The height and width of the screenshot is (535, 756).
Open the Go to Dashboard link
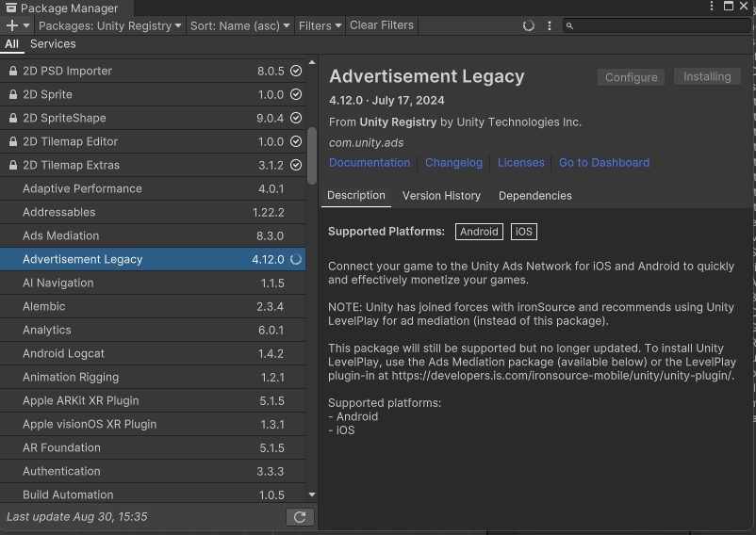604,163
